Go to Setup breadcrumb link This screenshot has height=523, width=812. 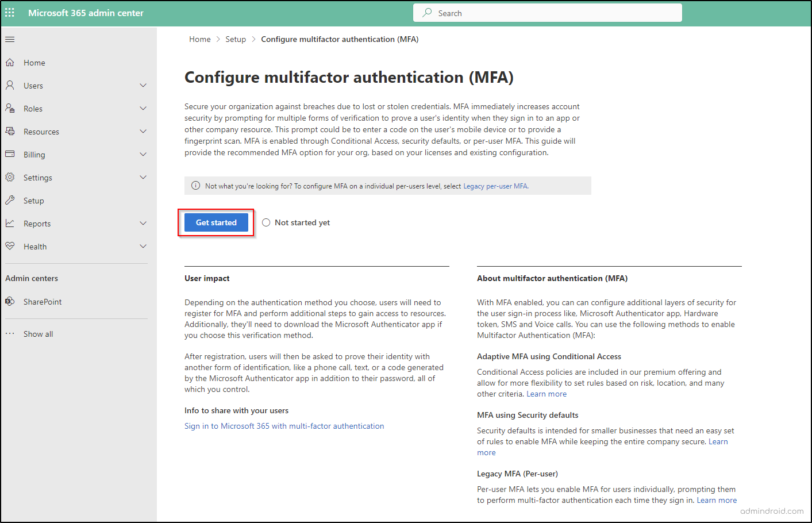[236, 39]
